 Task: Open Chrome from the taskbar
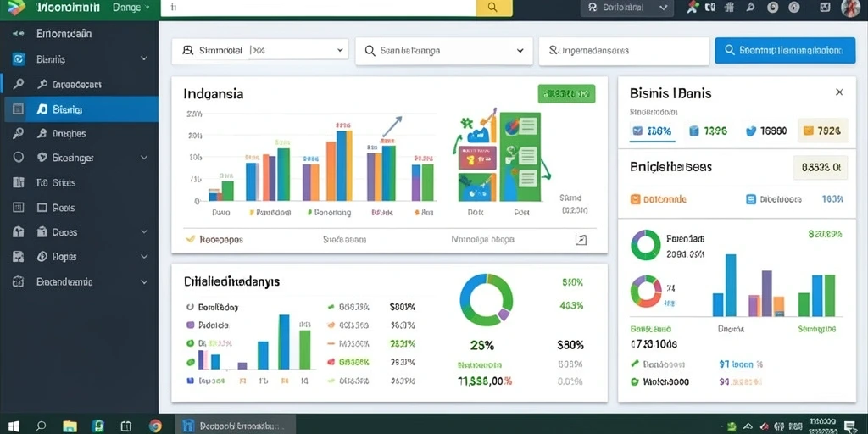(x=156, y=426)
